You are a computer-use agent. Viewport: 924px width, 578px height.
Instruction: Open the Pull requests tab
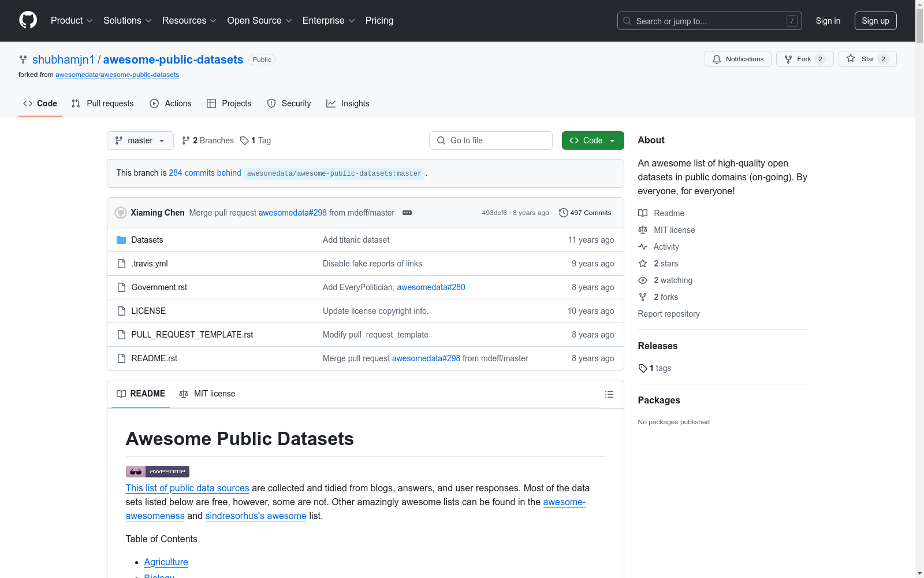point(103,103)
